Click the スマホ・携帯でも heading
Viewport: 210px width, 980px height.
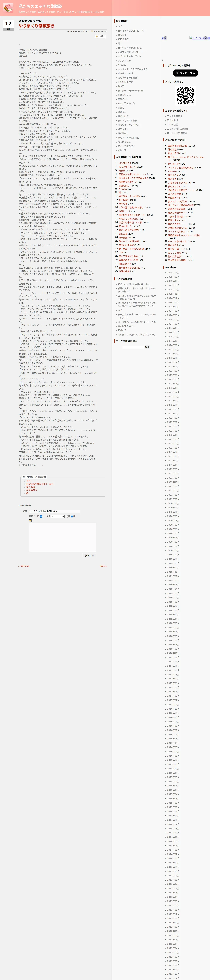pos(174,81)
